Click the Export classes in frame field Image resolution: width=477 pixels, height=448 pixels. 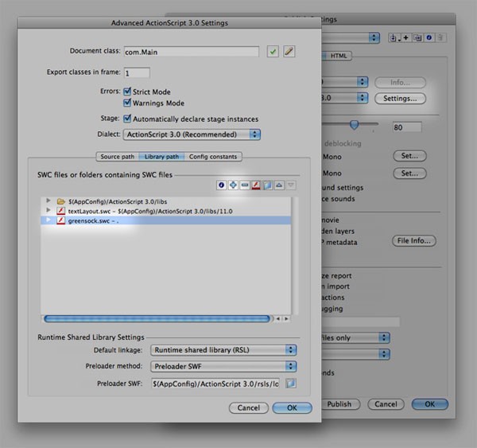[137, 72]
